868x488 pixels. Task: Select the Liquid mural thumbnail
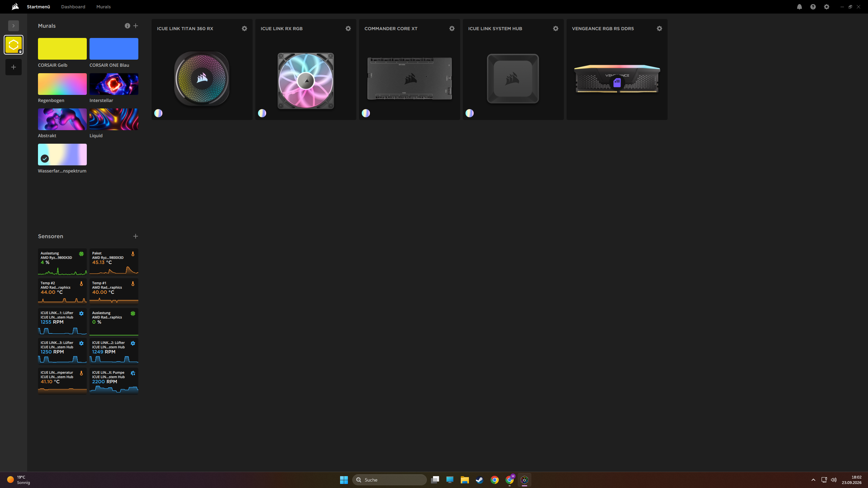click(x=114, y=119)
